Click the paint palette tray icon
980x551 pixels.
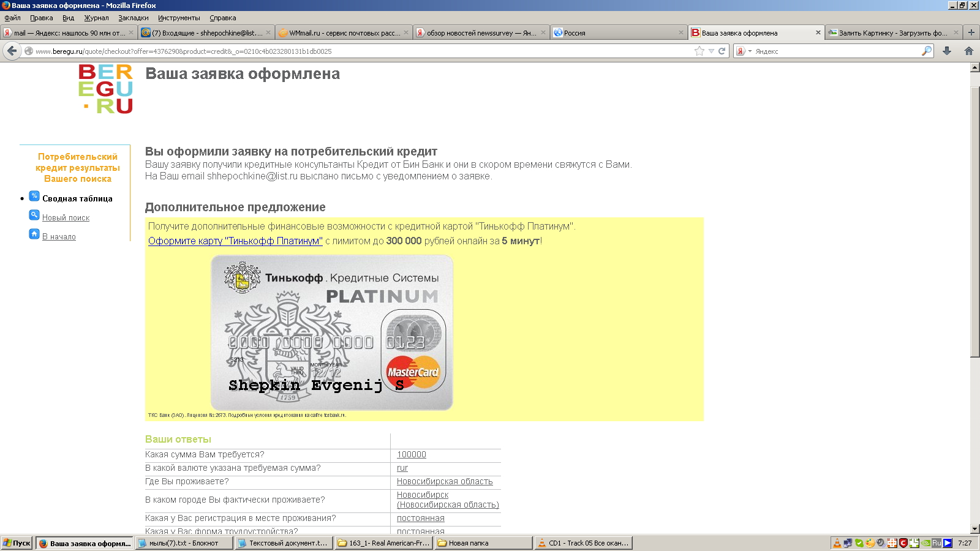870,543
